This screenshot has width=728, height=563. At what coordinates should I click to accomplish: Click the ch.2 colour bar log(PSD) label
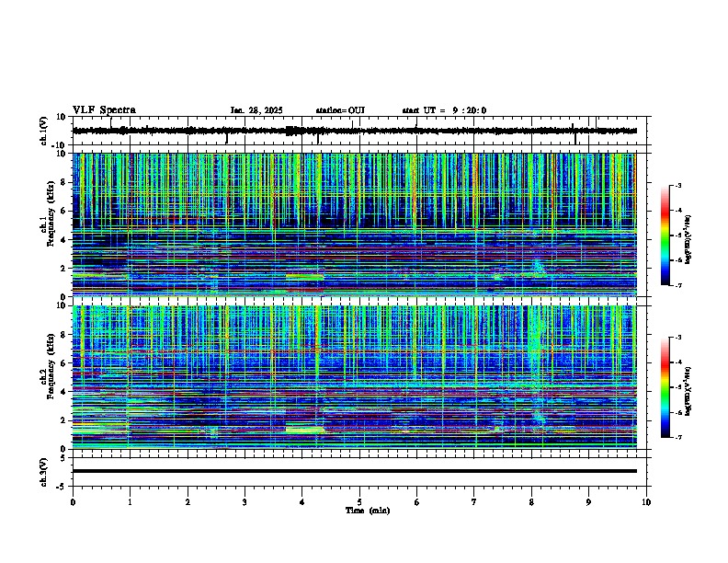(x=688, y=391)
